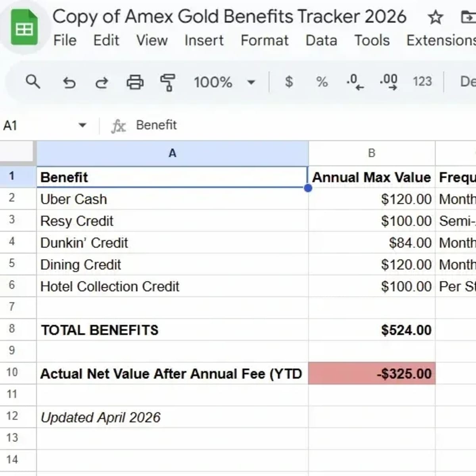Select the Uber Cash cell
The image size is (476, 476).
pyautogui.click(x=173, y=199)
